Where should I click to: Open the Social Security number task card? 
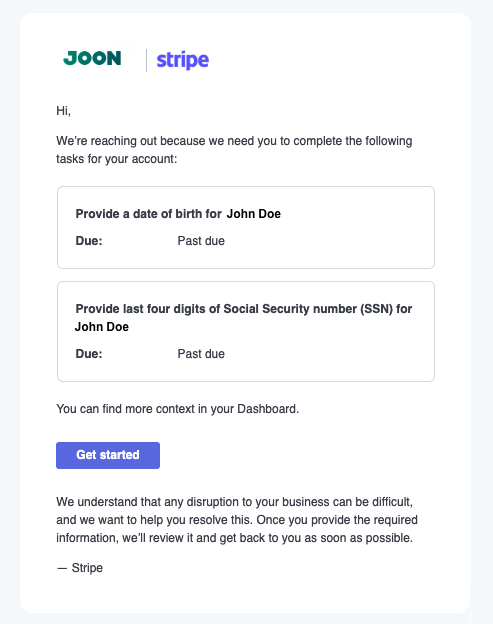246,332
